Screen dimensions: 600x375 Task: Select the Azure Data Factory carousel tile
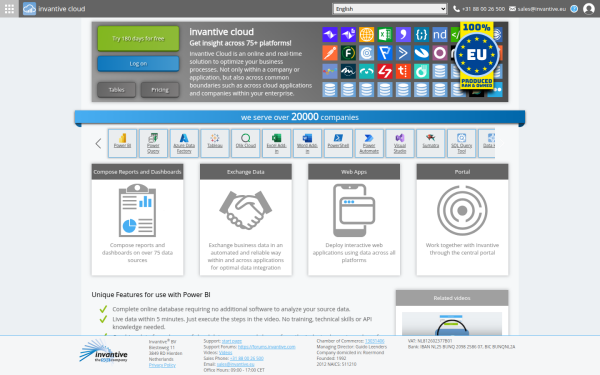pos(184,143)
